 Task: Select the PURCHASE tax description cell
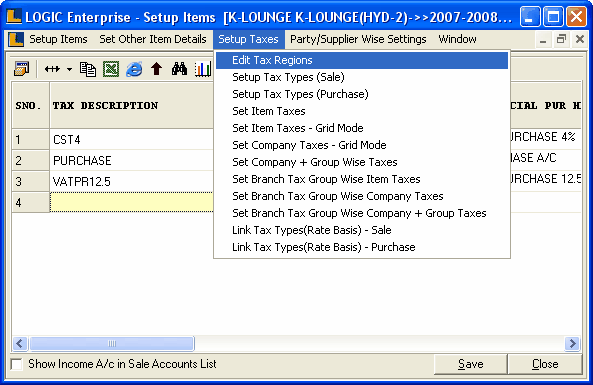click(132, 161)
